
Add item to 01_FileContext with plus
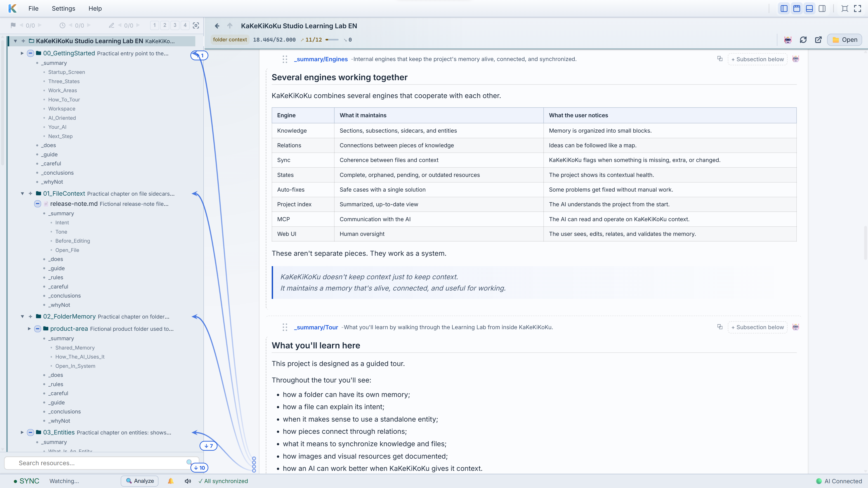[x=30, y=194]
